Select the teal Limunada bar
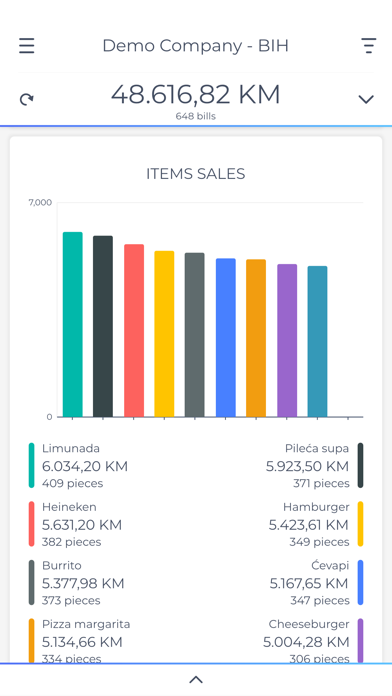Viewport: 392px width, 696px height. tap(72, 324)
